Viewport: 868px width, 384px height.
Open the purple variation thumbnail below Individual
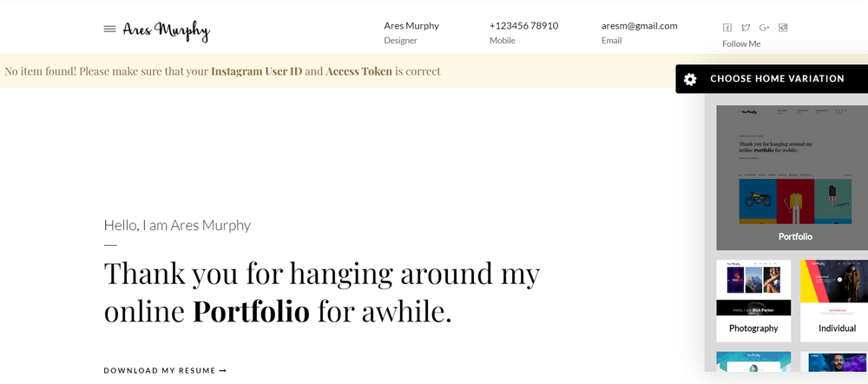[834, 361]
